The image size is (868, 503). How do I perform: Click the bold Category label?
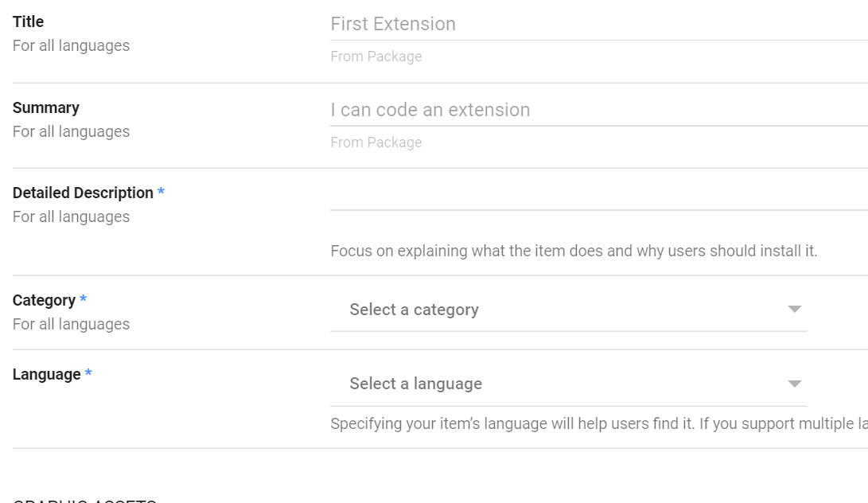44,300
